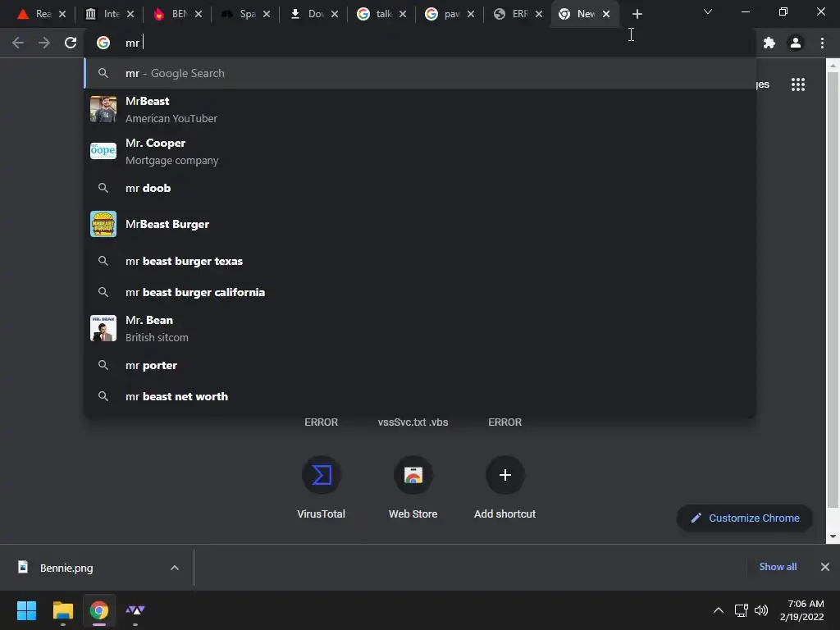Close the 'BEN' tab

199,14
